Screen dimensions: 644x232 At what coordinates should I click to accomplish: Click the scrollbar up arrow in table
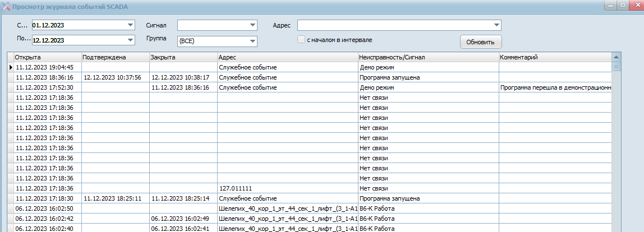coord(615,57)
